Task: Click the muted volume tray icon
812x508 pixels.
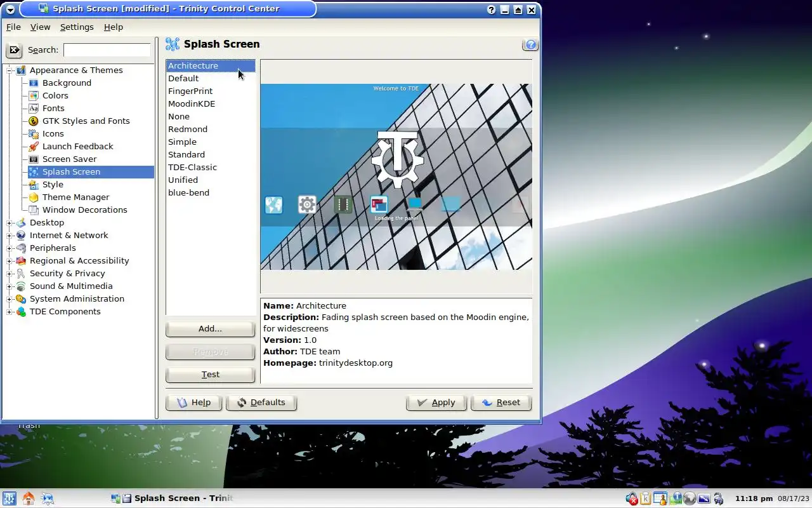Action: (632, 498)
